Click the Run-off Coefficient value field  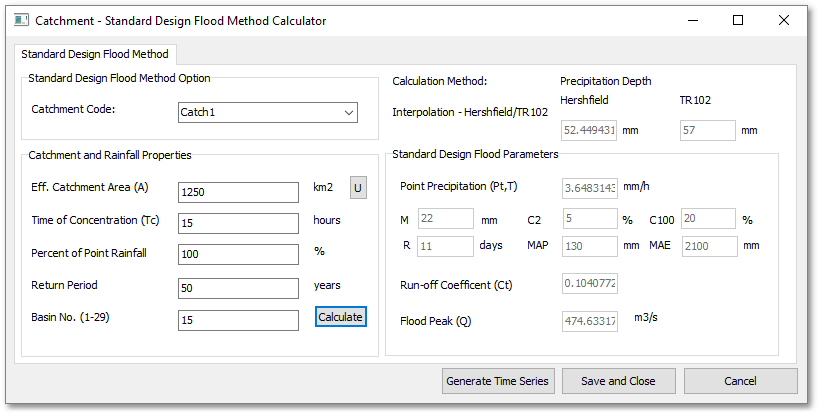(590, 283)
